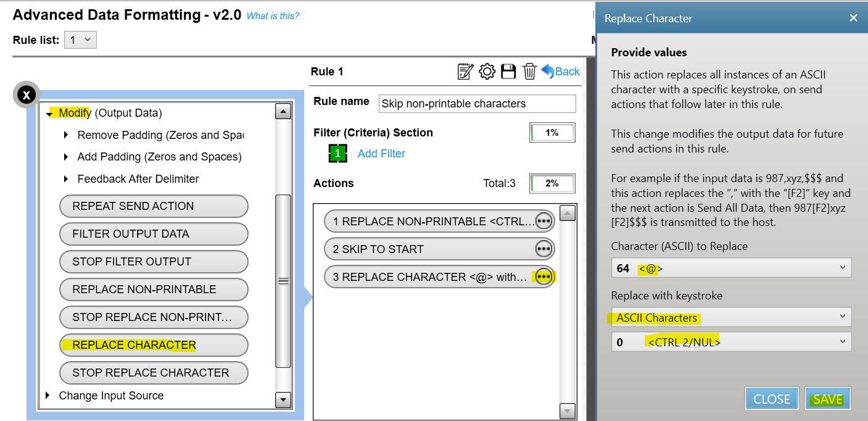Close action palette with X circle icon
Viewport: 868px width, 421px height.
click(27, 95)
